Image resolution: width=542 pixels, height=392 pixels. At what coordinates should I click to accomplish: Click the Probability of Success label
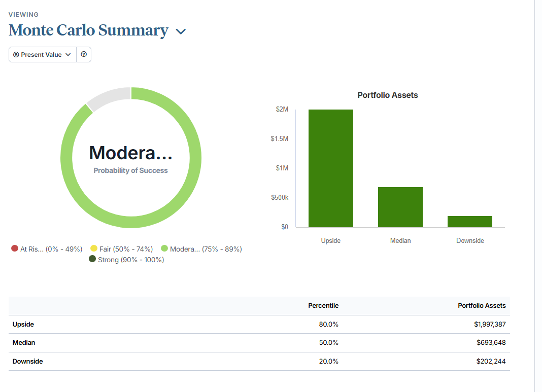(130, 171)
